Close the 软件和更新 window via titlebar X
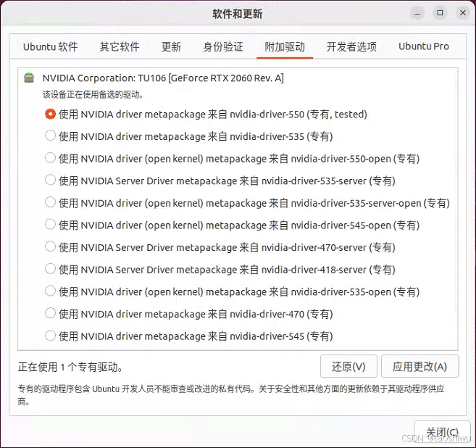 [x=463, y=13]
